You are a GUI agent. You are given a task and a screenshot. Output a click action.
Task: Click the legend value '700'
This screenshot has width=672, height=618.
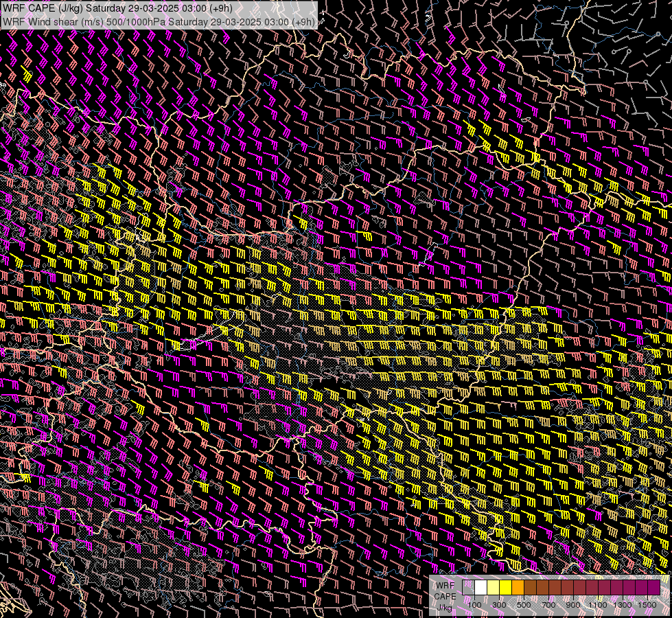(x=548, y=605)
